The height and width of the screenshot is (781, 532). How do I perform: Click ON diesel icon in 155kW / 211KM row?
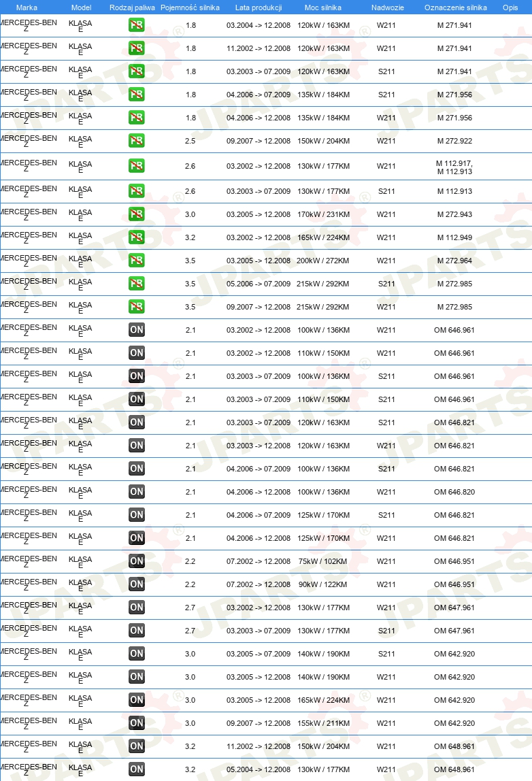[x=137, y=722]
